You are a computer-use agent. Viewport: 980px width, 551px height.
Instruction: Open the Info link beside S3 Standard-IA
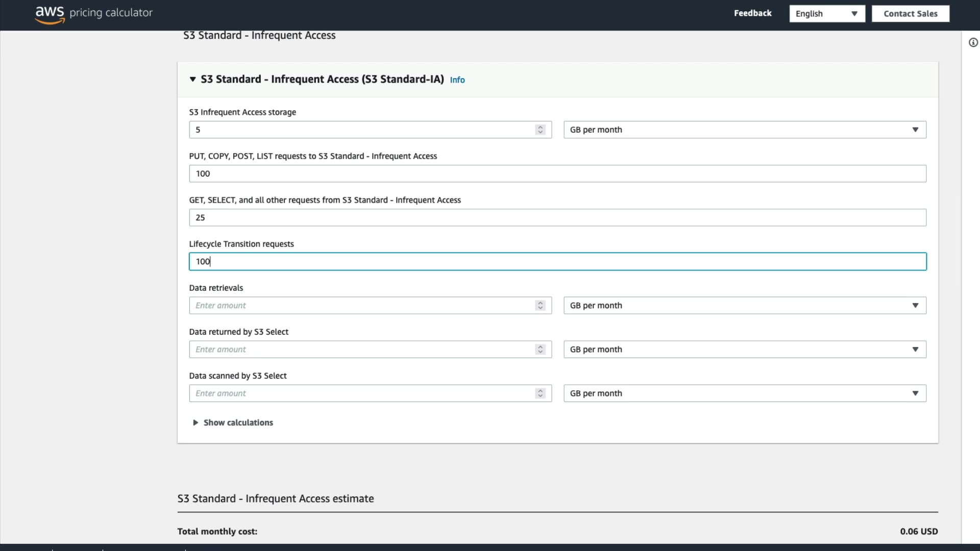pyautogui.click(x=457, y=80)
